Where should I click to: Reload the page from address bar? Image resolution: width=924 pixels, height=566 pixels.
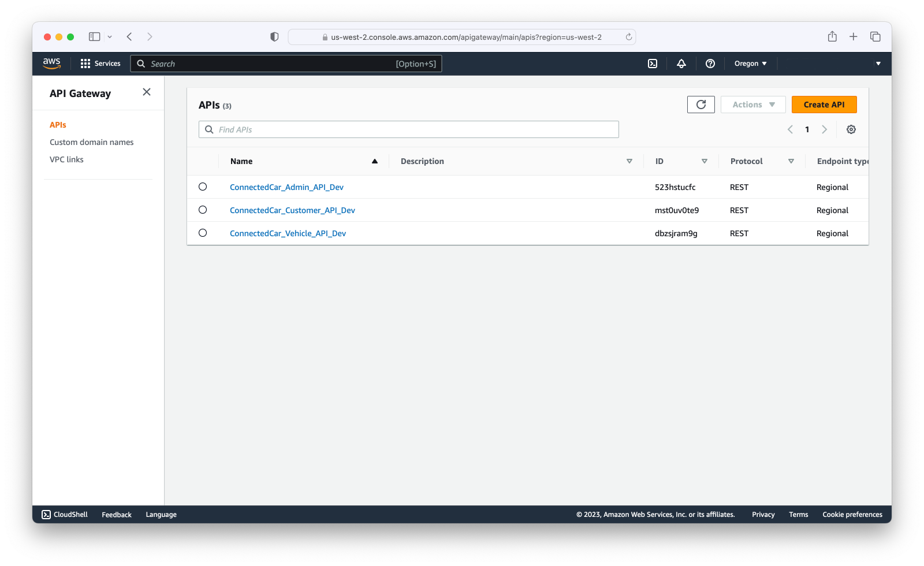(x=629, y=37)
